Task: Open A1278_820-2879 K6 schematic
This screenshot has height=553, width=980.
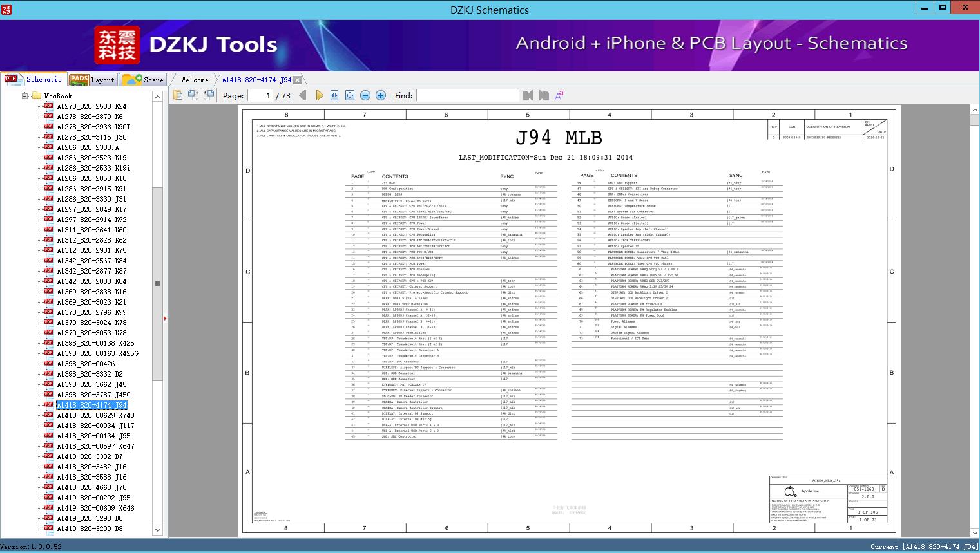Action: 90,117
